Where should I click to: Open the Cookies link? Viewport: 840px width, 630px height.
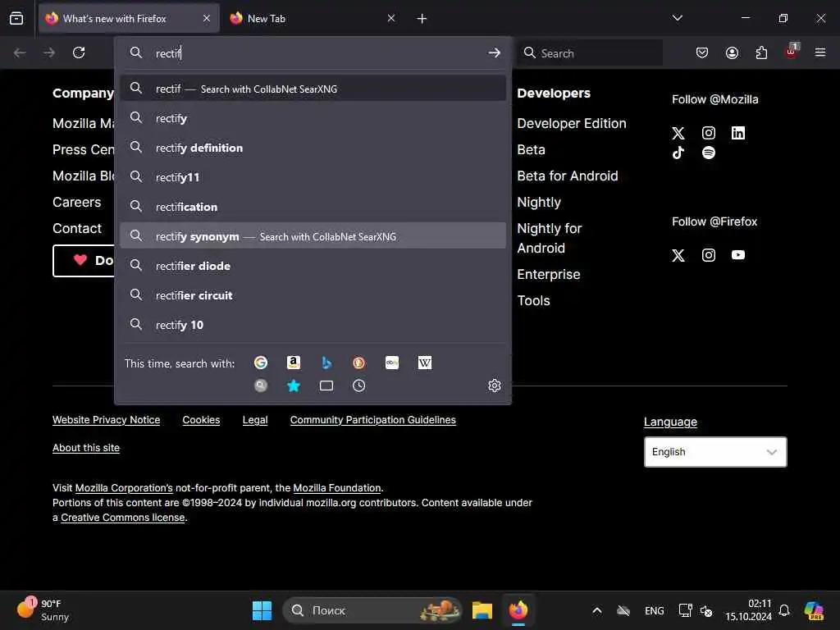point(201,419)
